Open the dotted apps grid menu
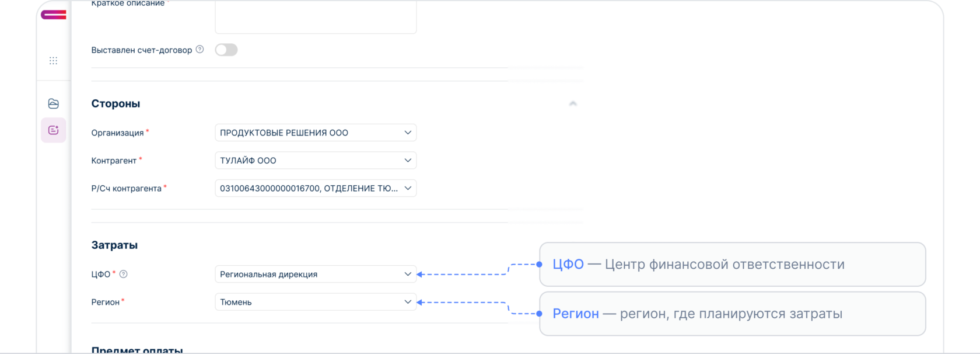 tap(53, 61)
